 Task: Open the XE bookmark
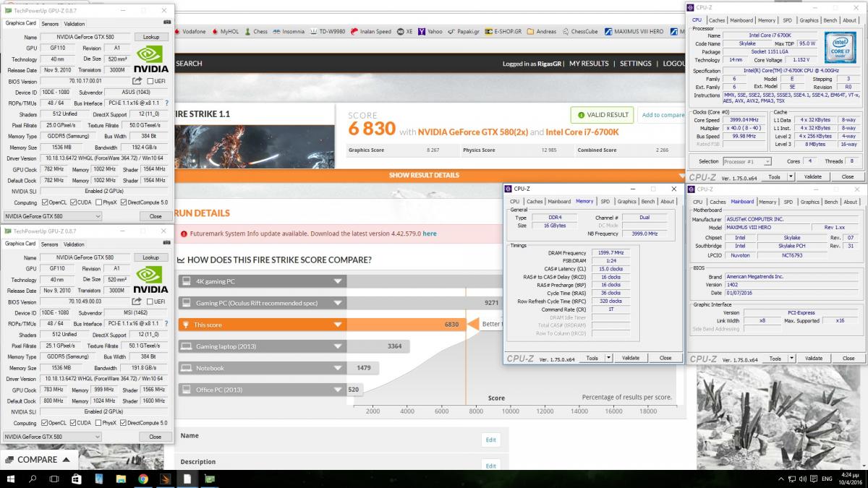pos(404,32)
